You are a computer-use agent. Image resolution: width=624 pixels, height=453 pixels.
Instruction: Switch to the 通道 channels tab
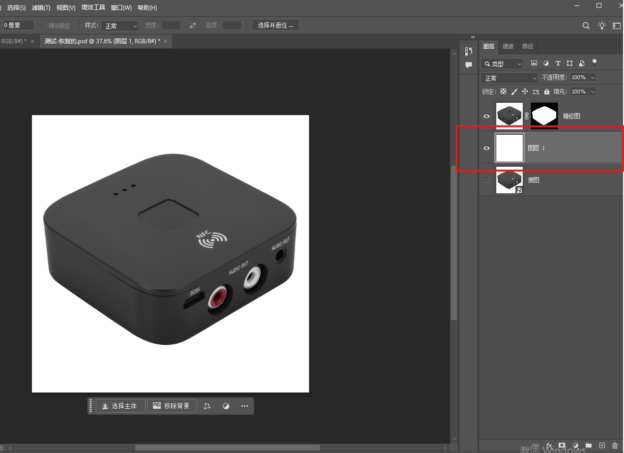508,46
